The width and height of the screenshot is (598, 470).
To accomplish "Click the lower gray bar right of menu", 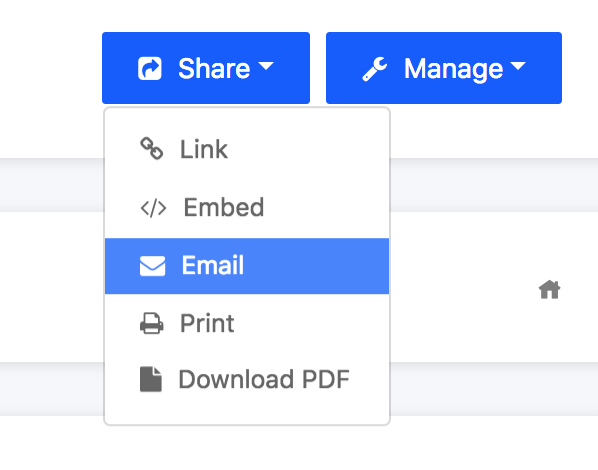I will pyautogui.click(x=494, y=389).
